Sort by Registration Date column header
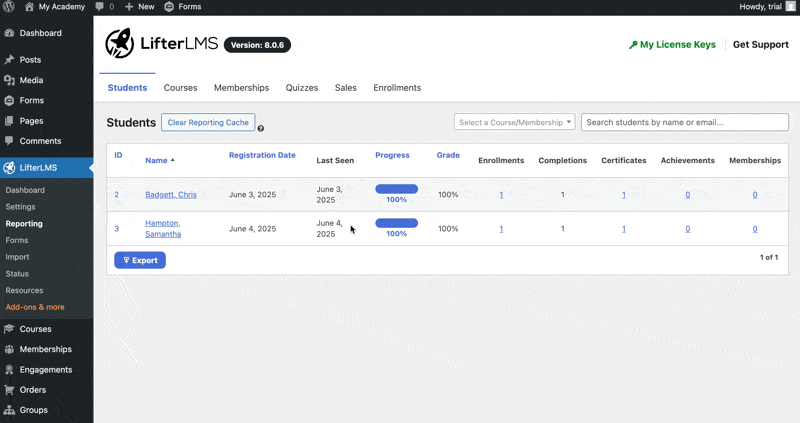Image resolution: width=800 pixels, height=423 pixels. [x=262, y=155]
